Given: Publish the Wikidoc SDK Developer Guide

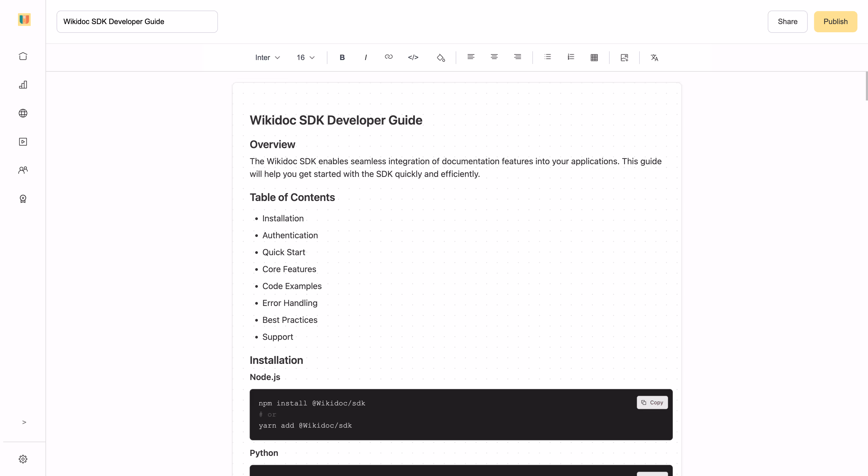Looking at the screenshot, I should click(835, 21).
